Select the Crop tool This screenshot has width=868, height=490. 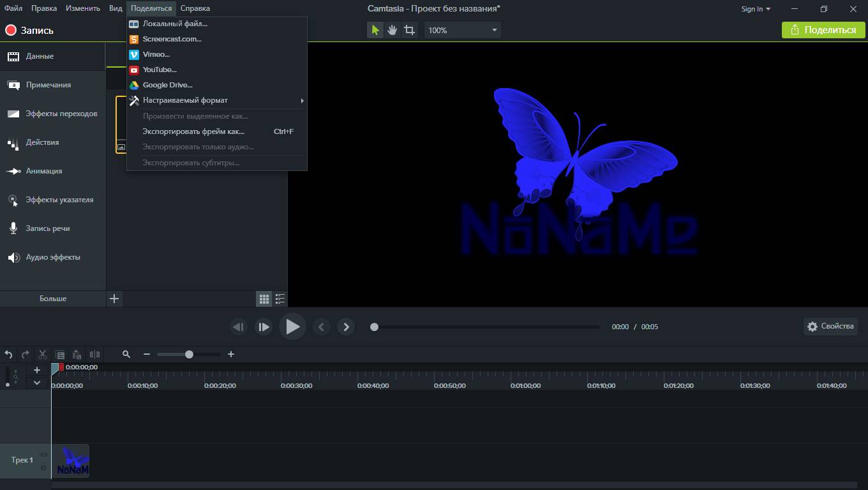click(410, 30)
